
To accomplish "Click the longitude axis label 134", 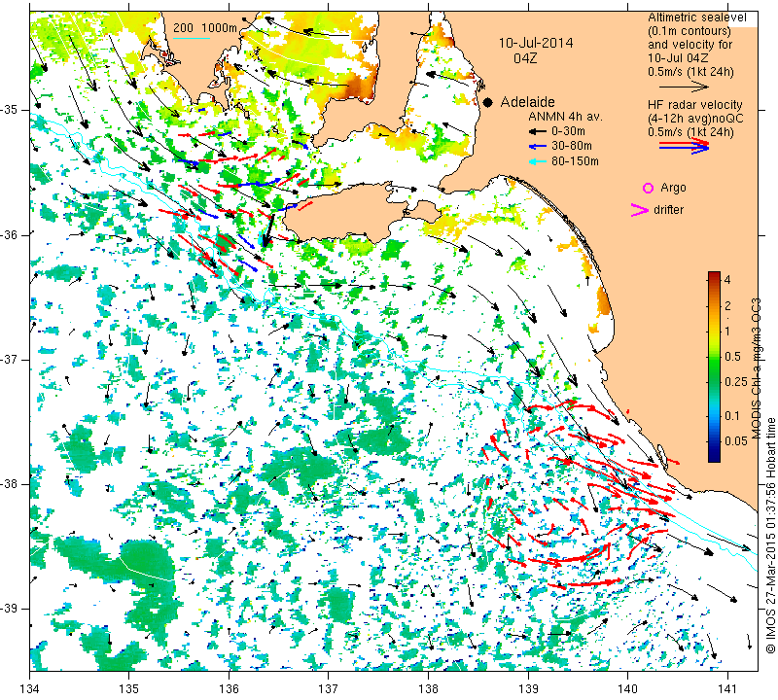I will tap(30, 689).
